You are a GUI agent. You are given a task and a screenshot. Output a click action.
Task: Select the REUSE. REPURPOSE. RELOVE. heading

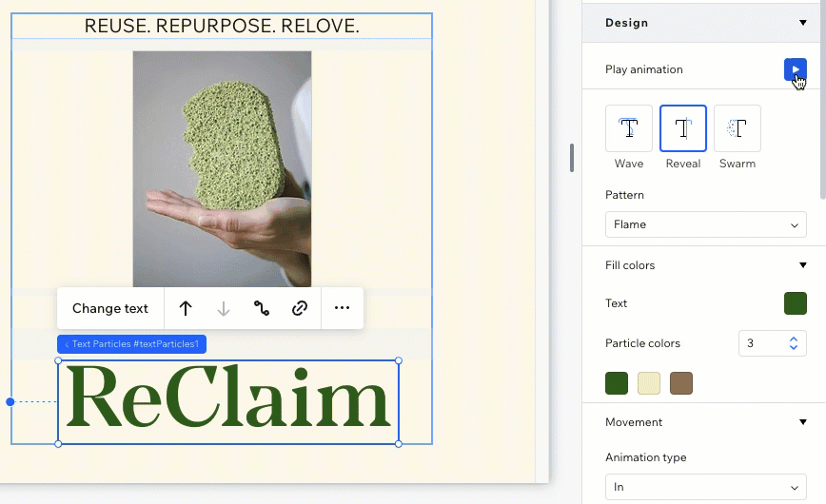pyautogui.click(x=222, y=26)
